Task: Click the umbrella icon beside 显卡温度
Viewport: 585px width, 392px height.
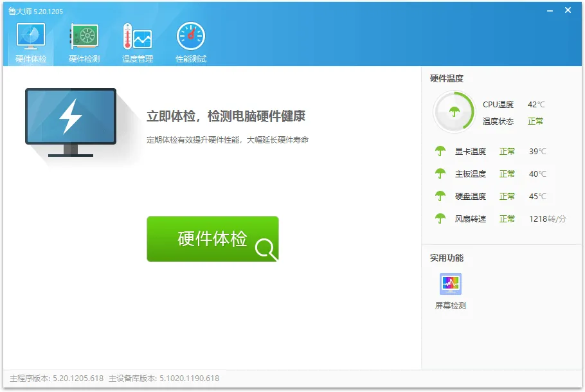Action: click(x=440, y=152)
